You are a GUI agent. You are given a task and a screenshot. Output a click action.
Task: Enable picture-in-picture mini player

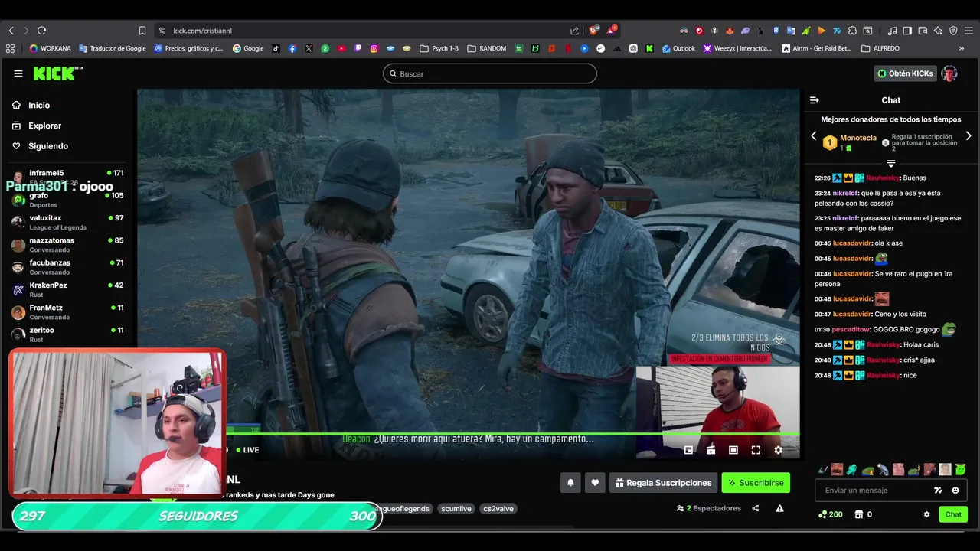tap(688, 450)
